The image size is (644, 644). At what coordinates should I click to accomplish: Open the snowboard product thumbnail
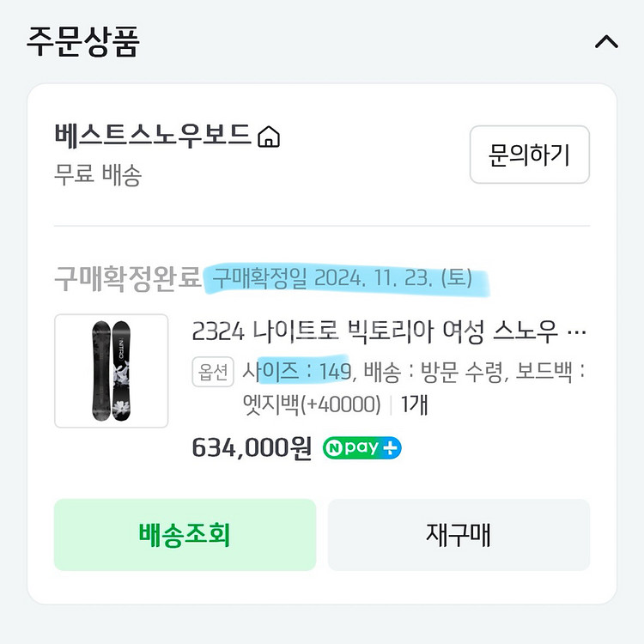point(112,371)
